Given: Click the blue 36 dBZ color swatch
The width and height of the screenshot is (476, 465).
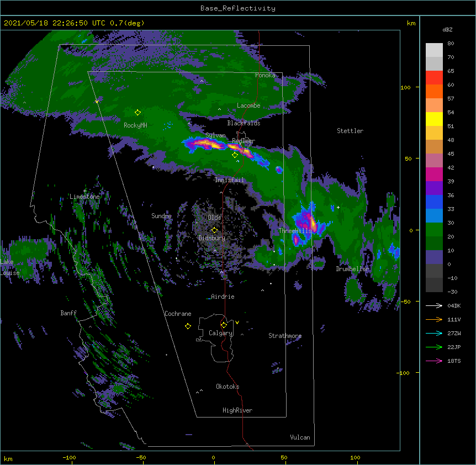Looking at the screenshot, I should click(x=434, y=202).
